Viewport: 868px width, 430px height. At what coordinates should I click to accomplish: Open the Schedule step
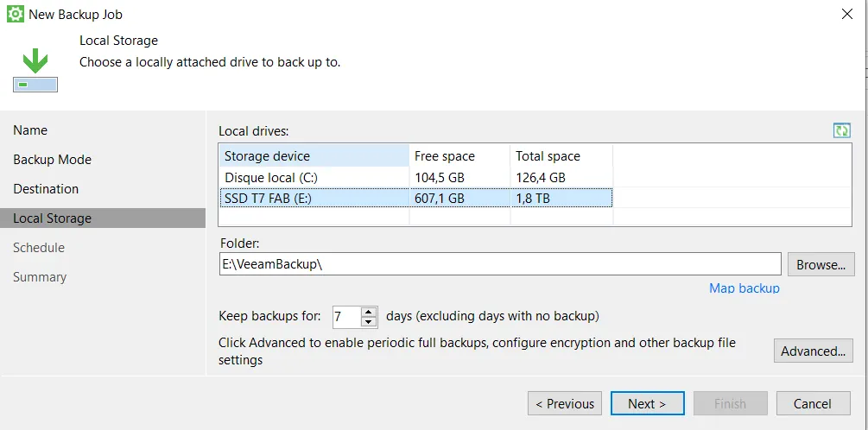pos(39,247)
